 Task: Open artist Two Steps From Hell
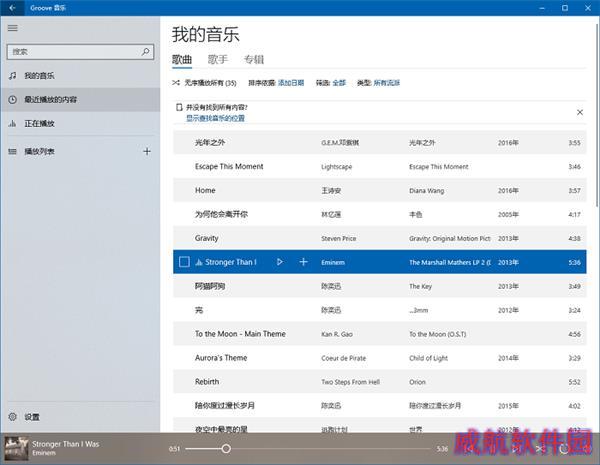(x=351, y=382)
